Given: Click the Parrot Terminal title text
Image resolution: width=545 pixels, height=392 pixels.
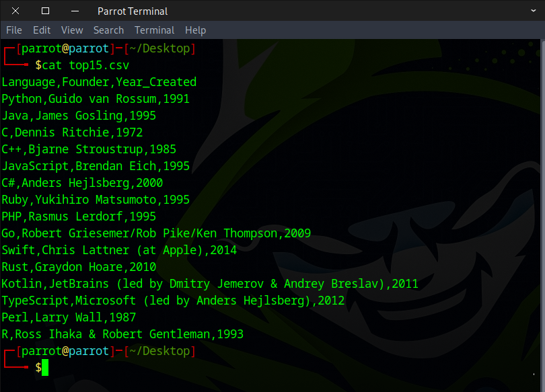Looking at the screenshot, I should click(x=133, y=11).
